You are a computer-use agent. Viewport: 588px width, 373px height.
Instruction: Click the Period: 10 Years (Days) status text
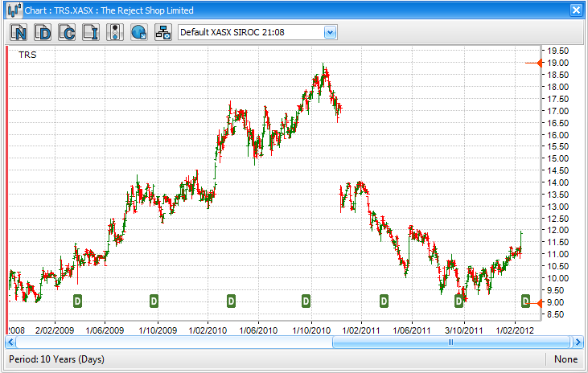click(56, 359)
